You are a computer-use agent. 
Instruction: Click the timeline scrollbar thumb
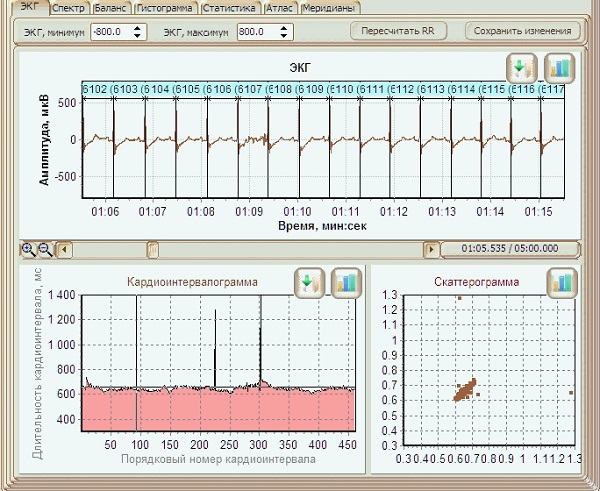click(153, 250)
